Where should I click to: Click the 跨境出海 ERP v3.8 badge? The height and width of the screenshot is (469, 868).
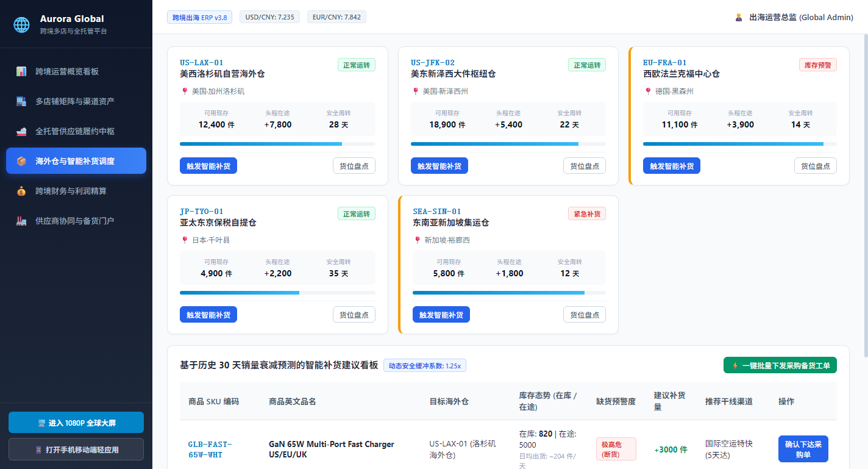tap(200, 17)
